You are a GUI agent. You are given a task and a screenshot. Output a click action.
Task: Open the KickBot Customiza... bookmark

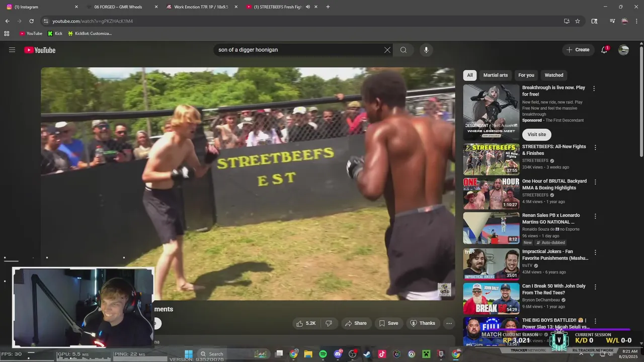[x=90, y=34]
